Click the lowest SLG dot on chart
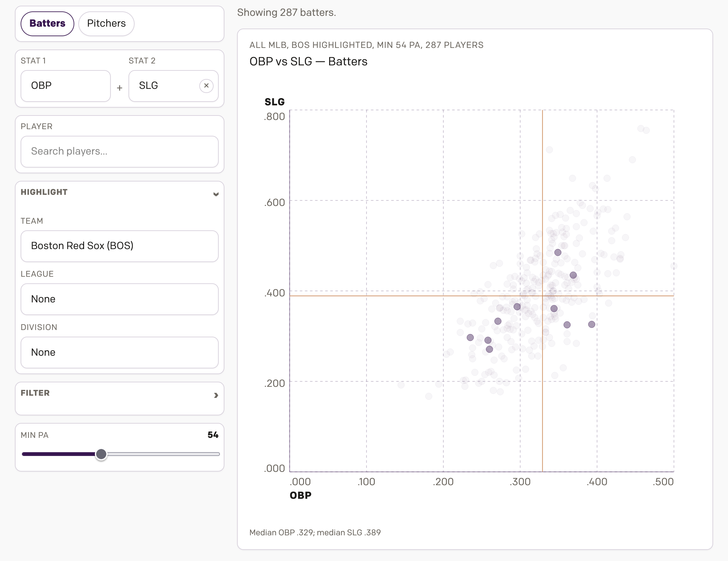The width and height of the screenshot is (728, 561). click(429, 396)
